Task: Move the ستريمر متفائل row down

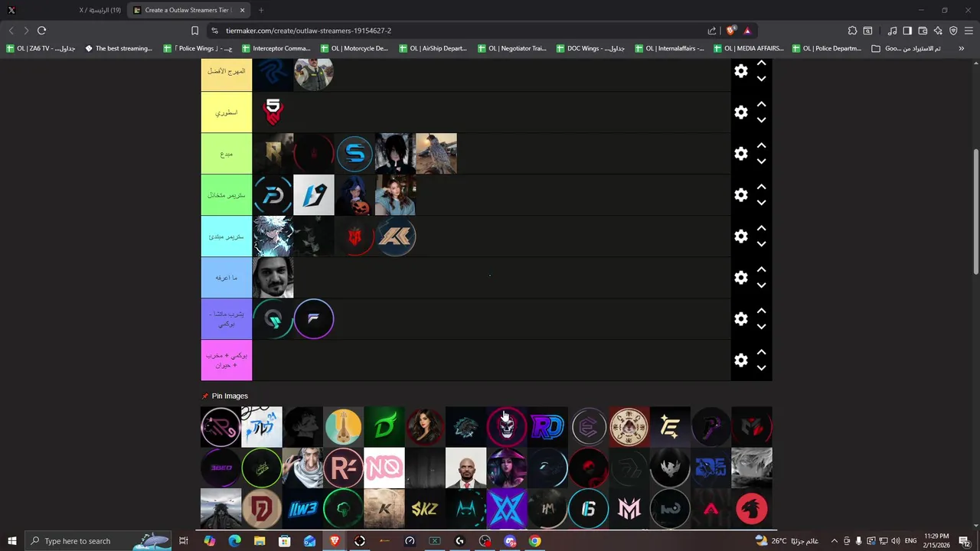Action: click(x=761, y=203)
